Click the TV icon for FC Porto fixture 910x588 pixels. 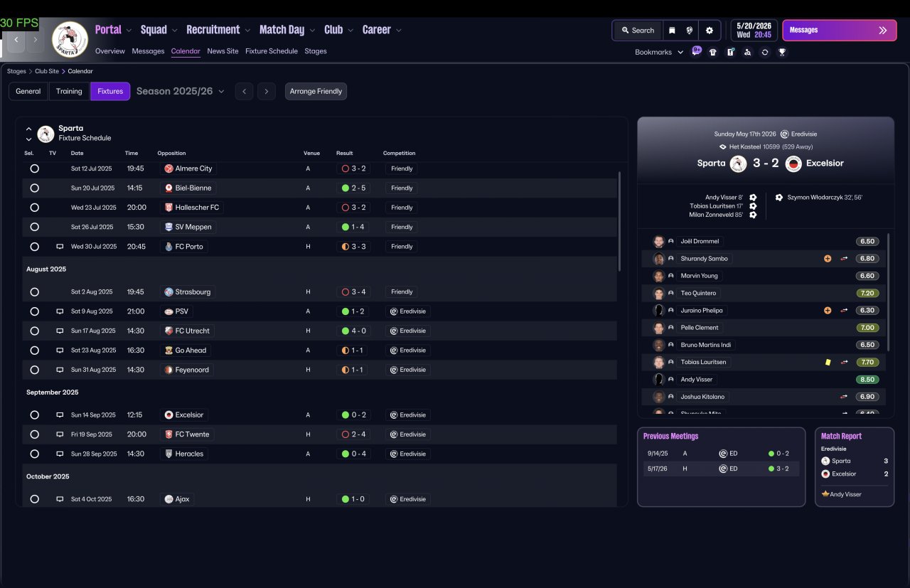(x=60, y=247)
